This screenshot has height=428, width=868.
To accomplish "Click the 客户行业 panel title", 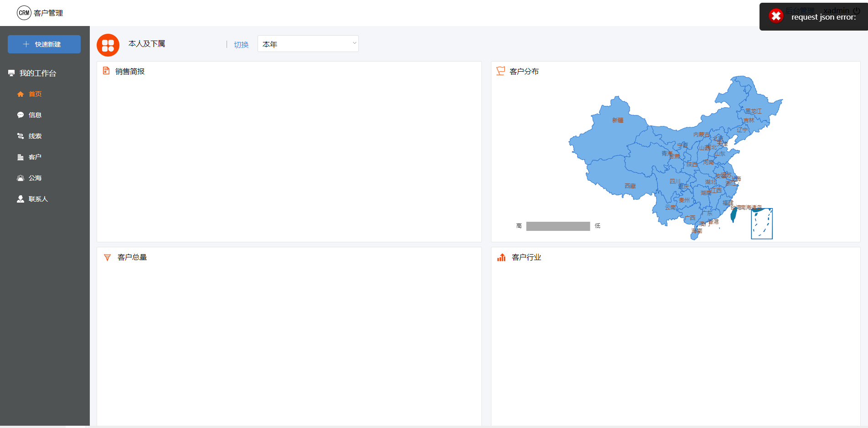I will pyautogui.click(x=527, y=257).
